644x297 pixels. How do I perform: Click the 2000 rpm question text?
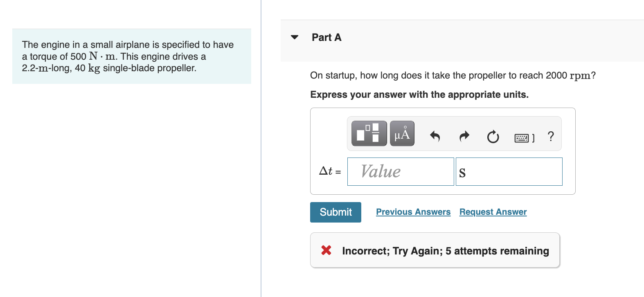tap(453, 75)
